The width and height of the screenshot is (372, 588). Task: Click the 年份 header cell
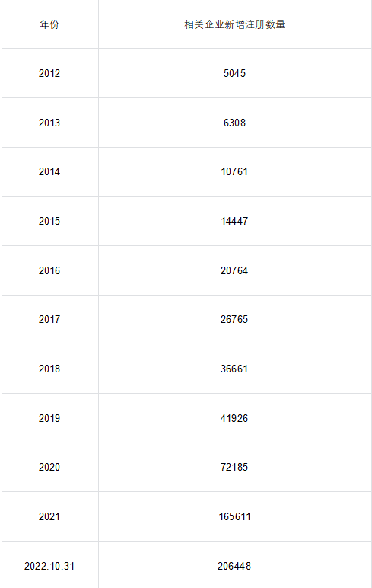click(x=49, y=24)
